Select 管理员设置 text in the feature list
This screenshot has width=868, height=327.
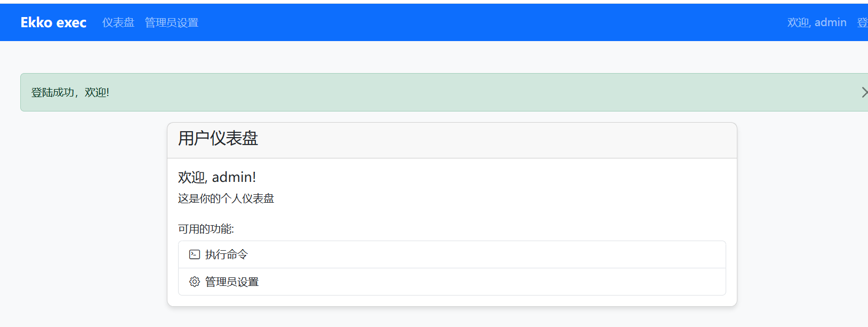232,282
